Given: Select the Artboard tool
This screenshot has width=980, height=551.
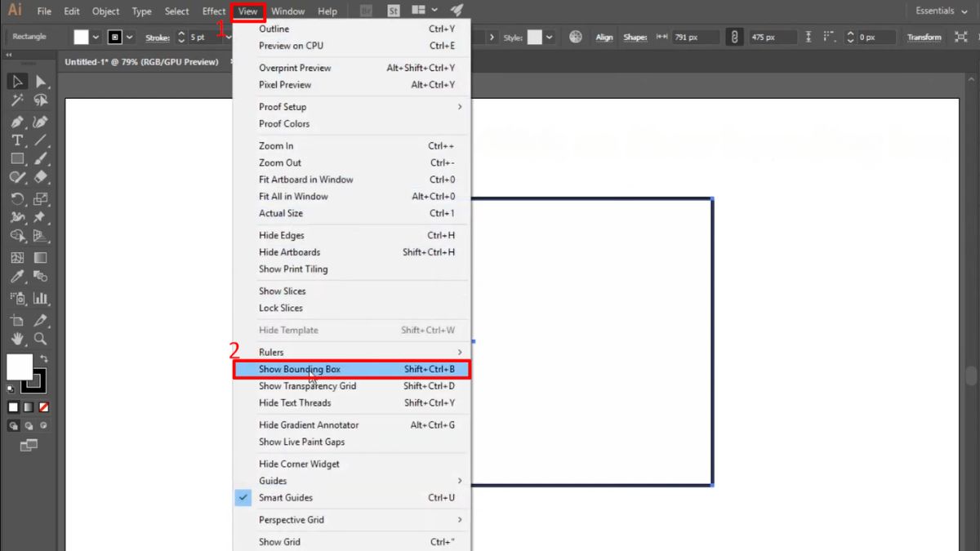Looking at the screenshot, I should tap(17, 320).
